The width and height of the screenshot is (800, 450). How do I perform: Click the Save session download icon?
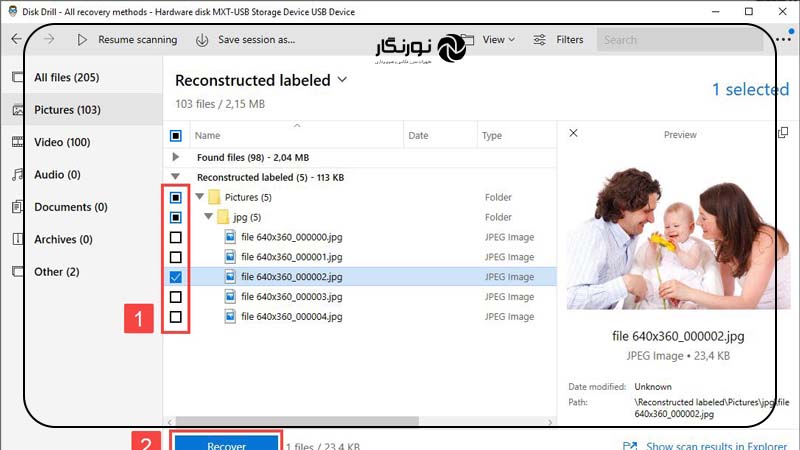[202, 40]
